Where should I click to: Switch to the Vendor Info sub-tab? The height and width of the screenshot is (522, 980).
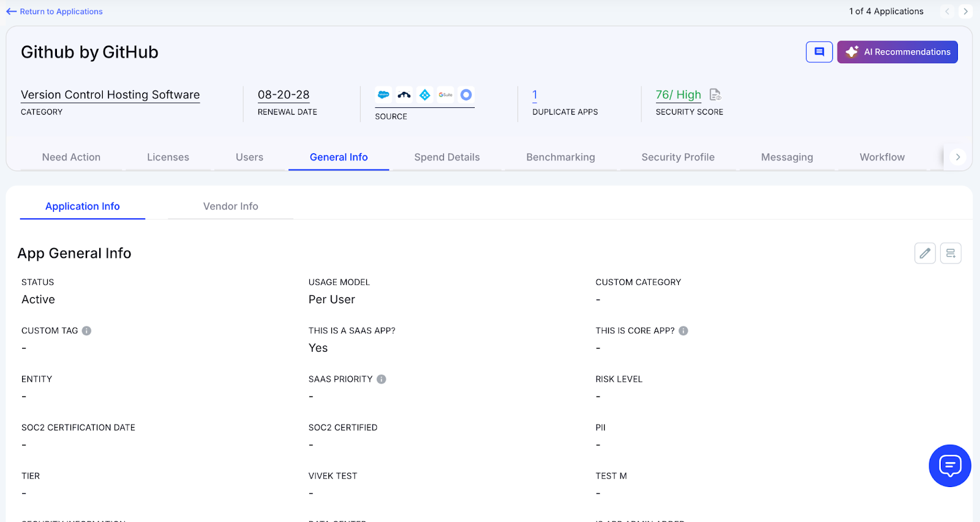tap(231, 206)
